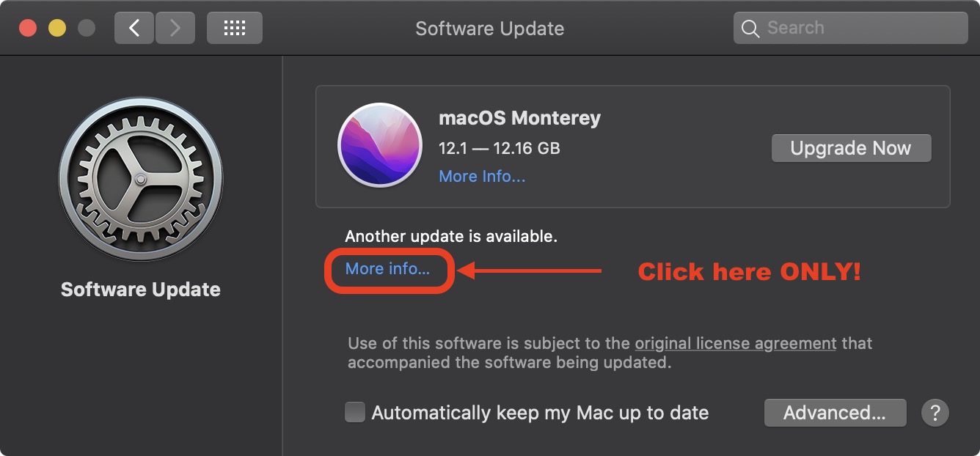This screenshot has height=456, width=980.
Task: Click the magnifying glass search icon
Action: coord(750,29)
